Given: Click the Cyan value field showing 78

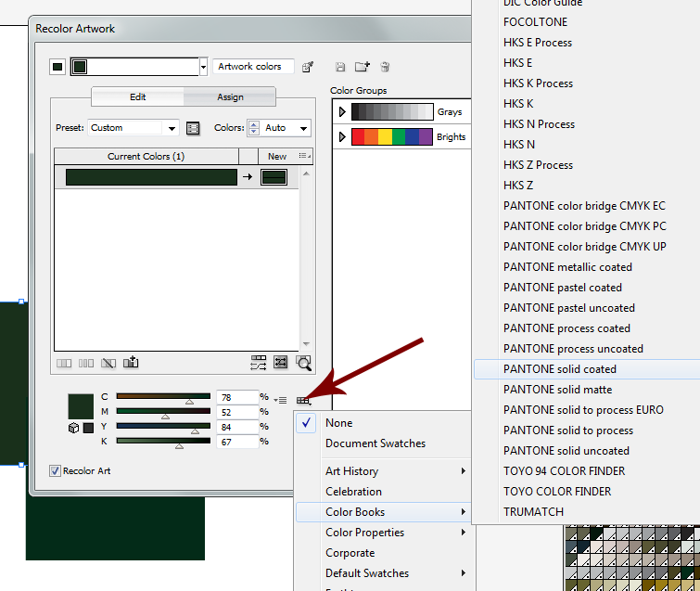Looking at the screenshot, I should (237, 398).
